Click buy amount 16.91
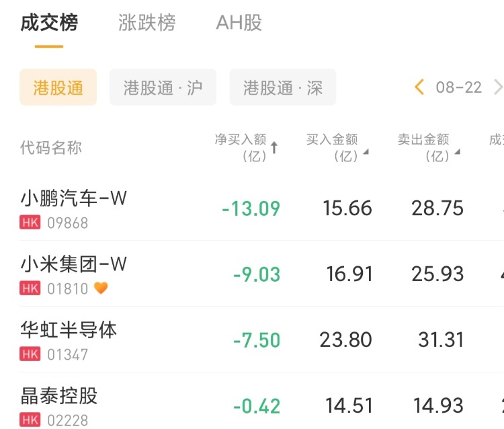Screen dimensions: 504x429 (x=349, y=274)
